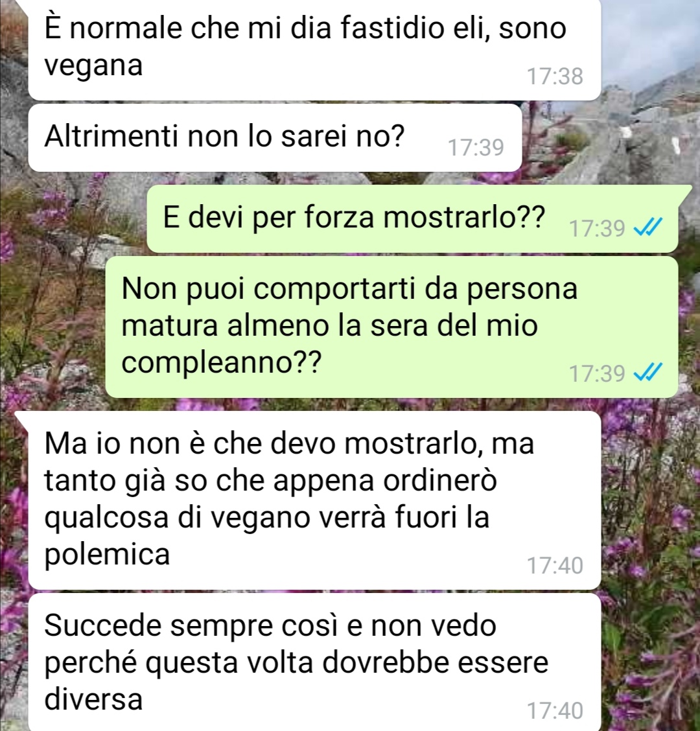Tap the blue double-check on "E devi per forza mostrarlo??"
Image resolution: width=700 pixels, height=731 pixels.
(648, 227)
